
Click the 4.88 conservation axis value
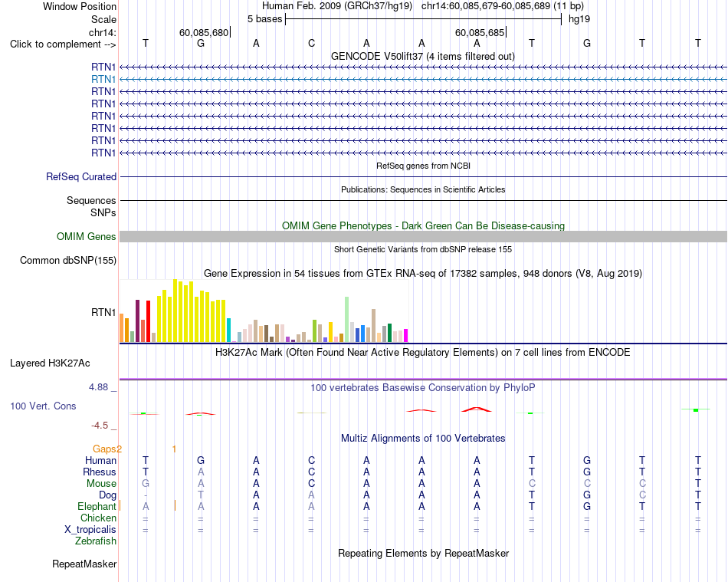tap(98, 387)
